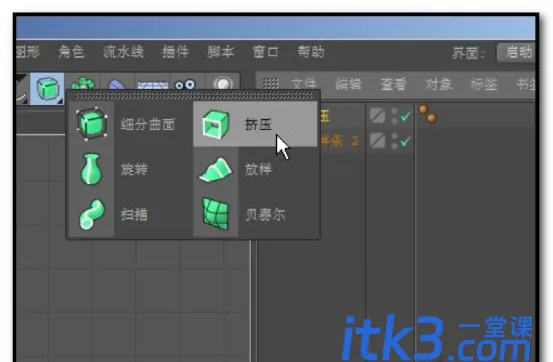Click the orange material tag spheres
553x362 pixels.
pos(427,114)
